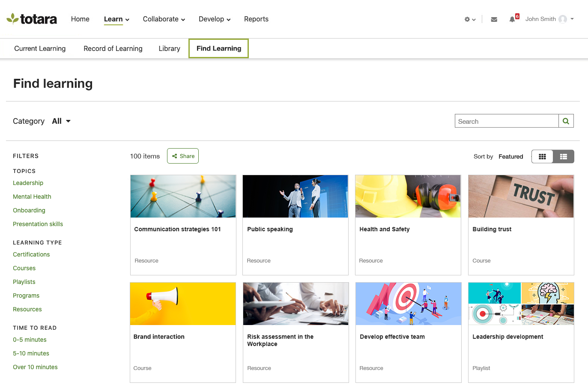Click the share icon inside the Share button
This screenshot has width=588, height=385.
(x=175, y=156)
